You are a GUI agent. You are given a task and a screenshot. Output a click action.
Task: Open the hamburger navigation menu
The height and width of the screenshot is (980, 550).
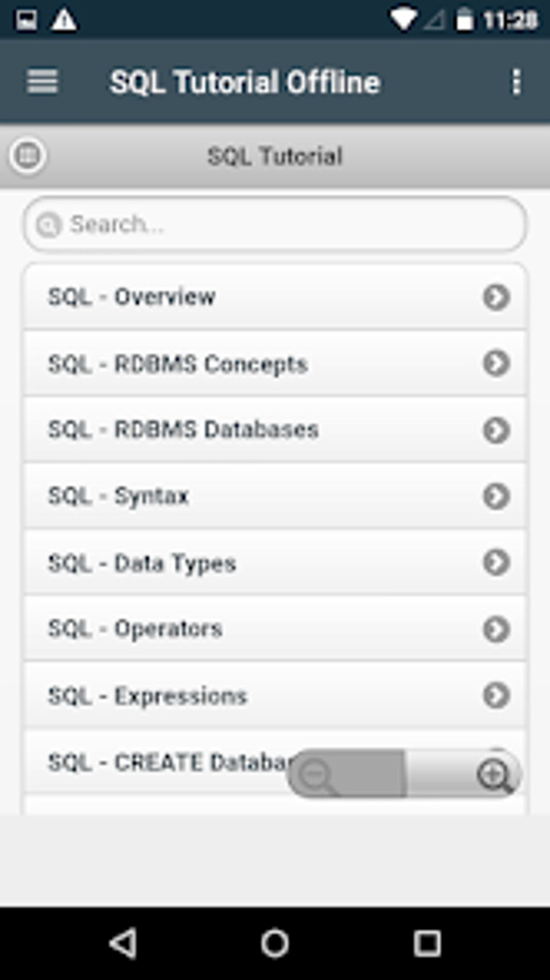pos(42,82)
